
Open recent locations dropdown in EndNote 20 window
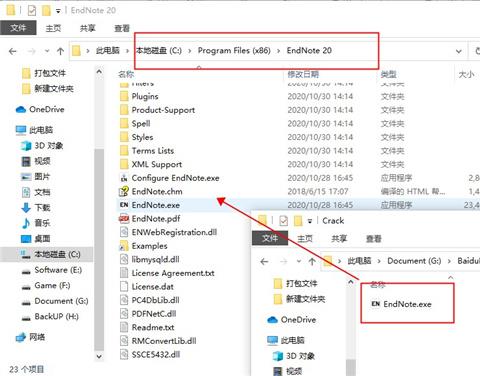tap(47, 51)
